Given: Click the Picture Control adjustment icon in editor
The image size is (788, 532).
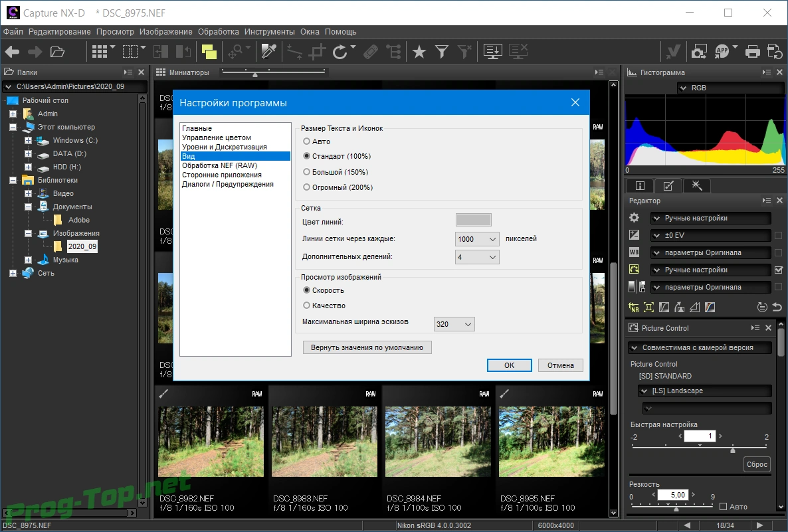Looking at the screenshot, I should pyautogui.click(x=635, y=270).
